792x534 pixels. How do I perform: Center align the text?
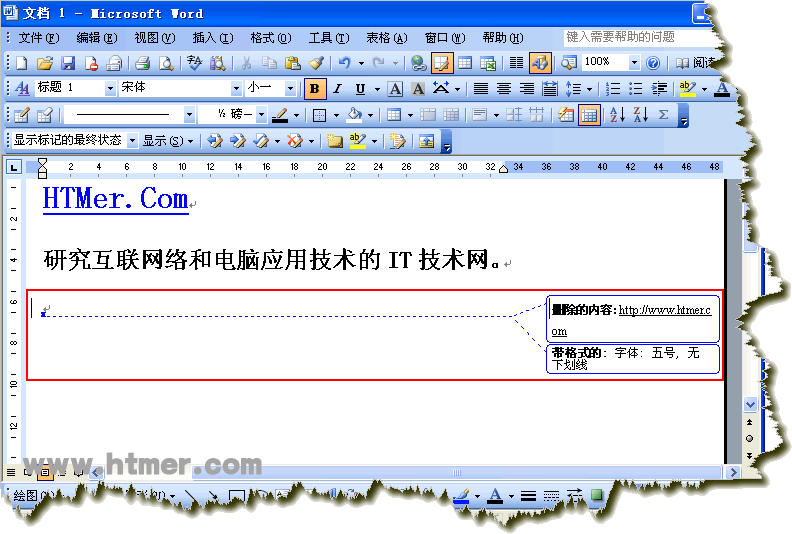[x=504, y=89]
